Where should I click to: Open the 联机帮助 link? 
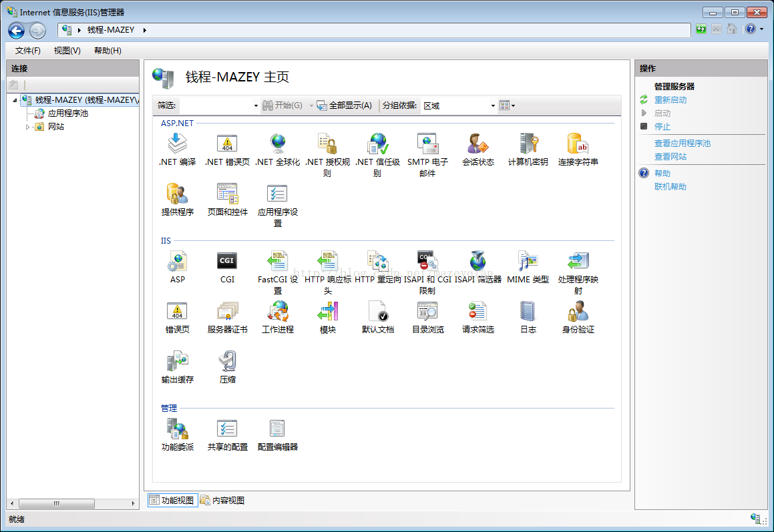pos(670,186)
